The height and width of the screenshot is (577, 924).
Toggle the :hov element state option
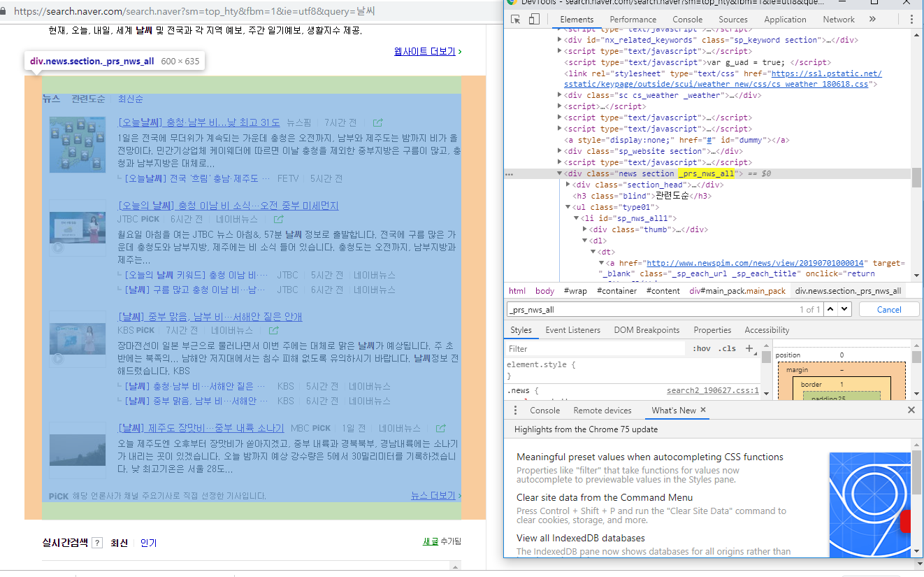[x=701, y=348]
